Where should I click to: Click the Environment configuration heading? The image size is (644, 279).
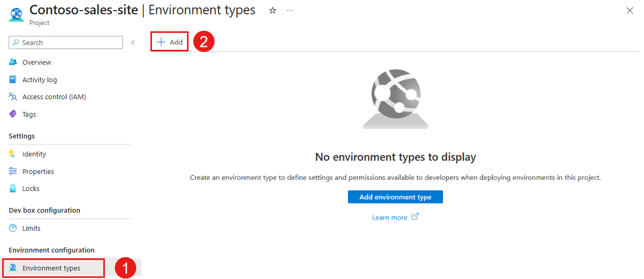[51, 250]
